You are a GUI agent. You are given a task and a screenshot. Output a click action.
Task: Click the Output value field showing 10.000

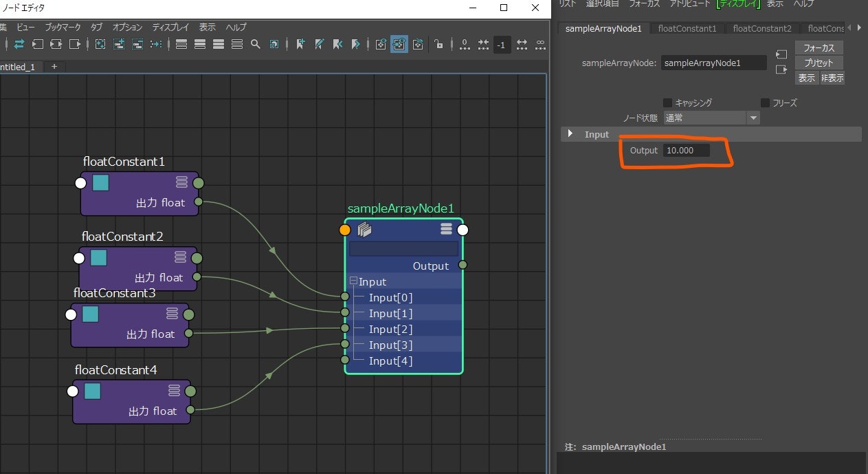(687, 150)
